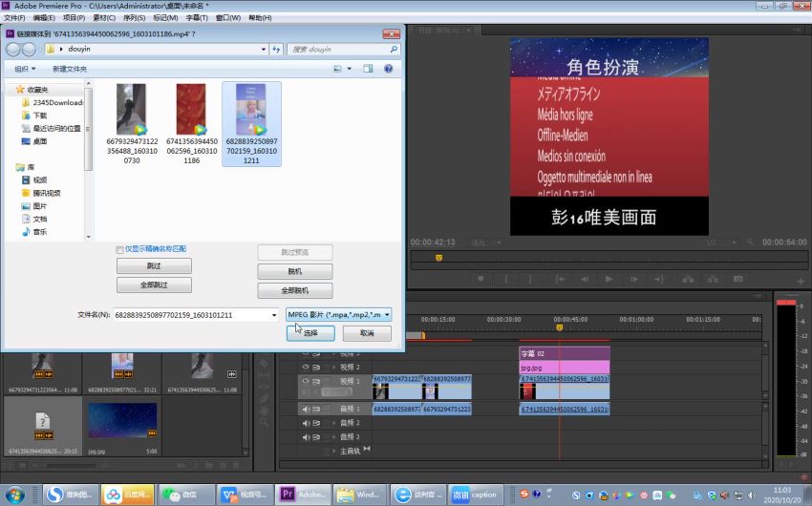Click the 全部脱机 all offline button
The width and height of the screenshot is (812, 506).
(294, 291)
